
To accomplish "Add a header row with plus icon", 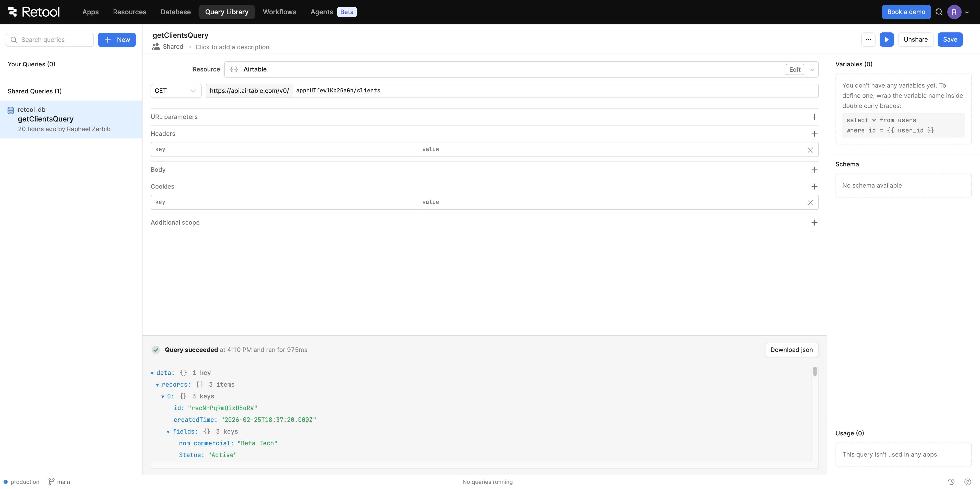I will tap(814, 134).
